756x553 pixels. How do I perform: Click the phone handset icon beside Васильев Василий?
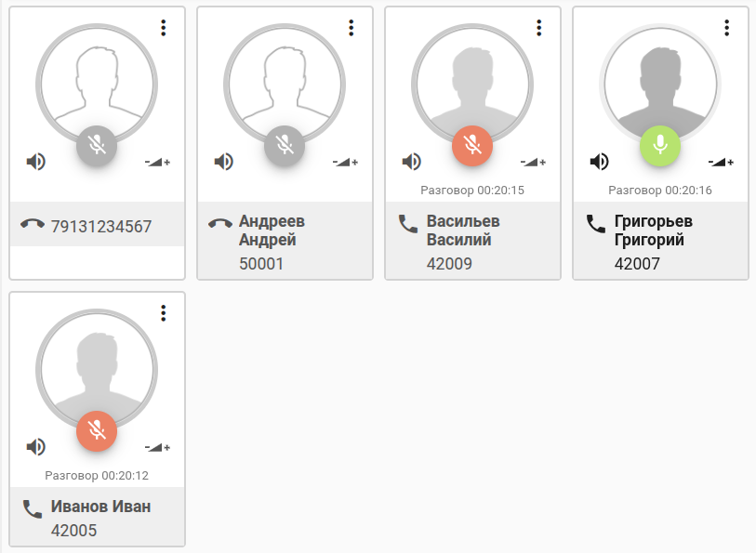click(x=408, y=224)
